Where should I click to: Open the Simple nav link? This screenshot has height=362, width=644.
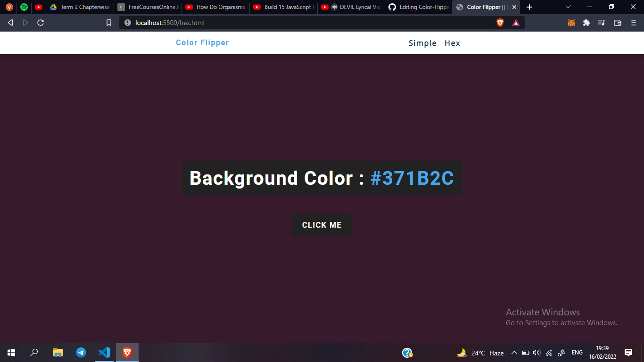(x=422, y=43)
